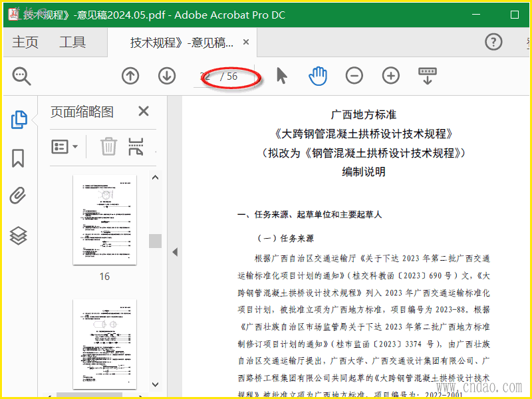Click the heading 编制说明
The width and height of the screenshot is (532, 399).
[x=363, y=172]
